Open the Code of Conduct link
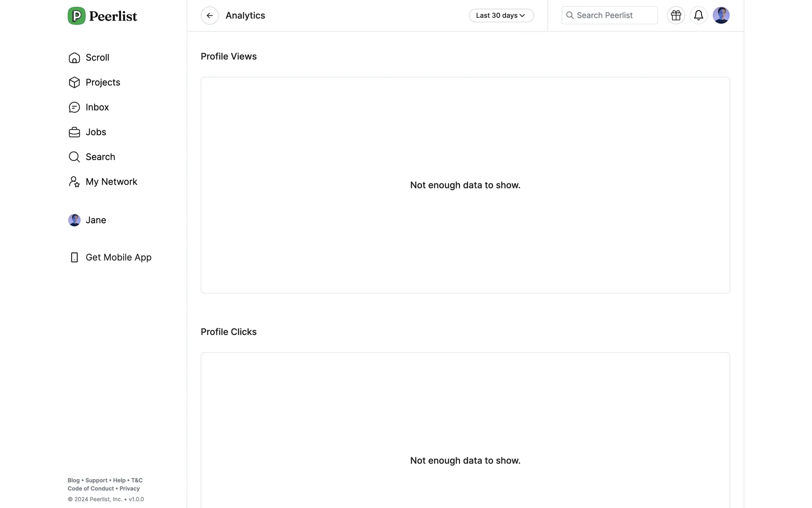This screenshot has width=812, height=508. pos(91,489)
